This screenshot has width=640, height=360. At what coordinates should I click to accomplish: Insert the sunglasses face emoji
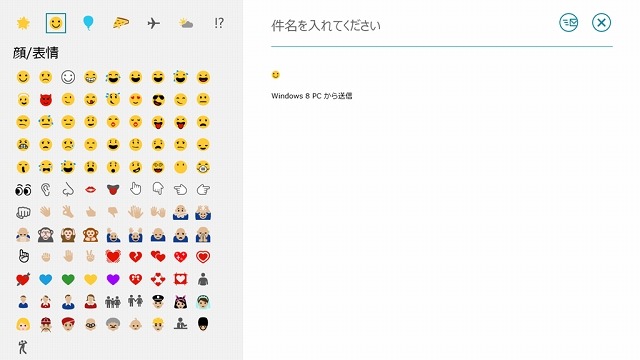point(158,100)
